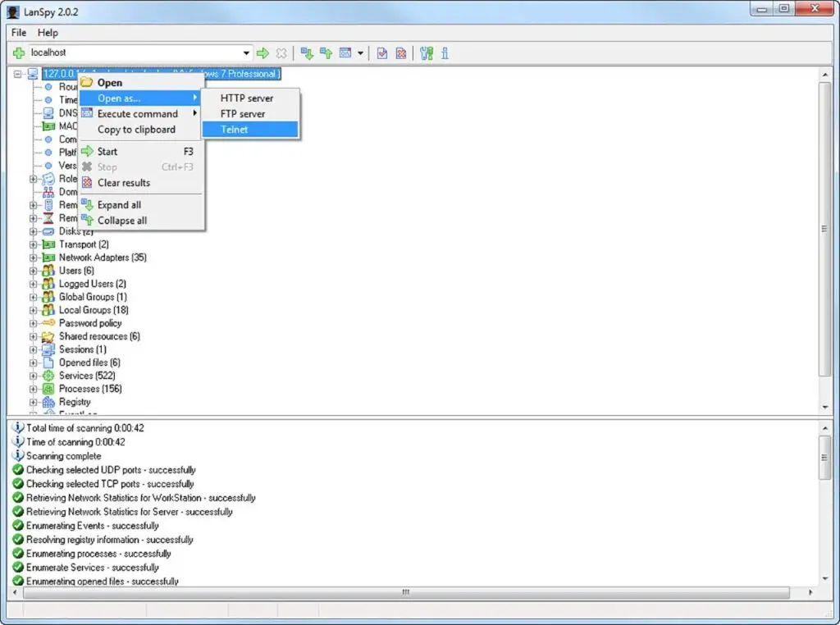Click the expand all toolbar icon
840x625 pixels.
[x=307, y=53]
